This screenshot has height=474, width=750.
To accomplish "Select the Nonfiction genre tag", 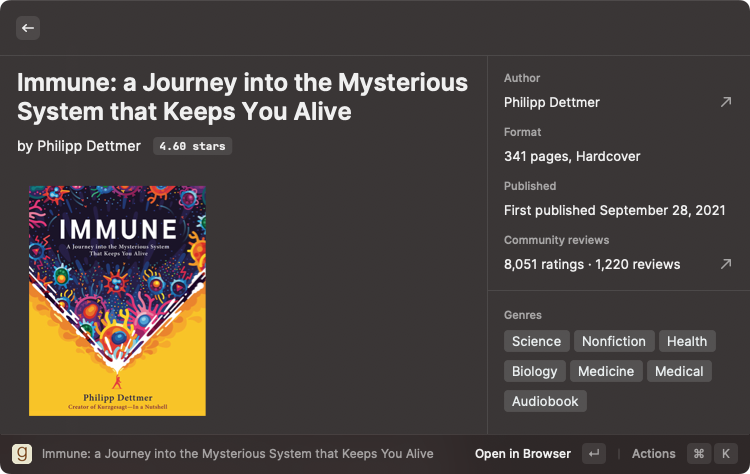I will (x=614, y=341).
